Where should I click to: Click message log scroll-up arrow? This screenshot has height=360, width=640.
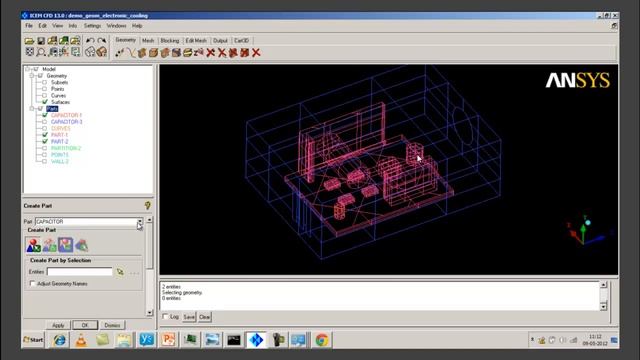pyautogui.click(x=604, y=284)
